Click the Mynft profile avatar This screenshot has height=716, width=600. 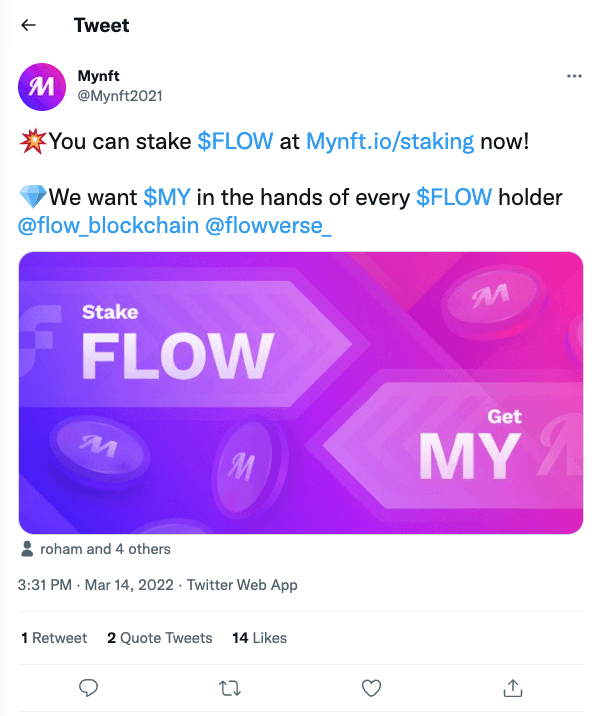[43, 86]
